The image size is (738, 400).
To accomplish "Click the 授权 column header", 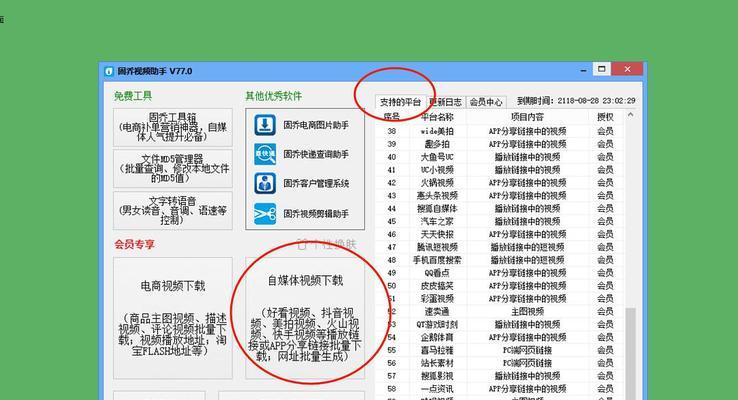I will (x=605, y=117).
